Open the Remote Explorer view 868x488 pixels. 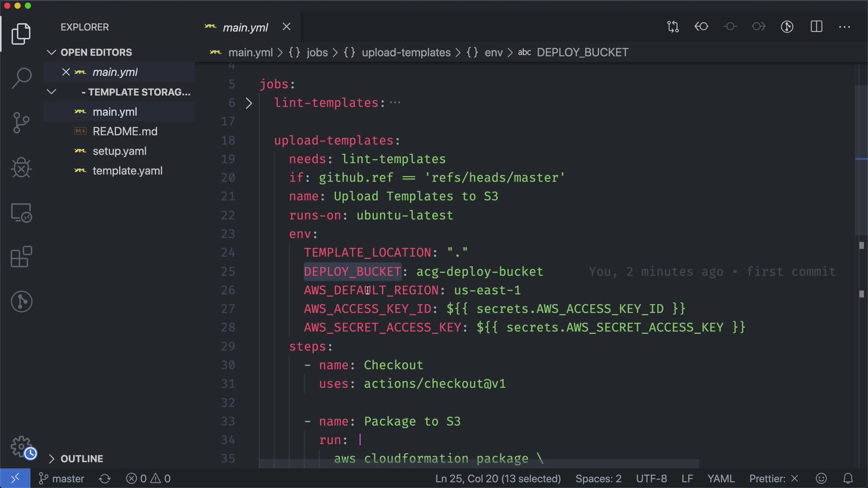(21, 212)
